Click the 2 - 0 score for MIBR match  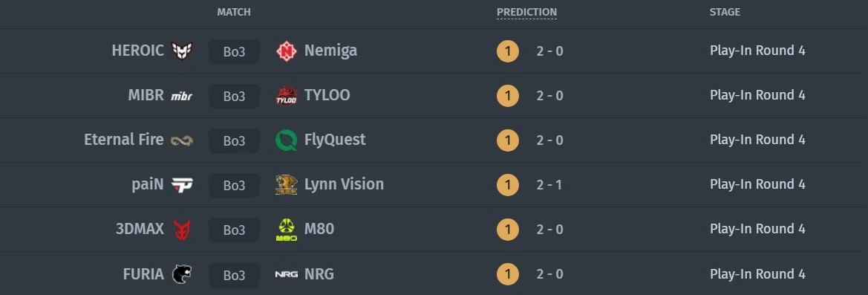[x=549, y=96]
